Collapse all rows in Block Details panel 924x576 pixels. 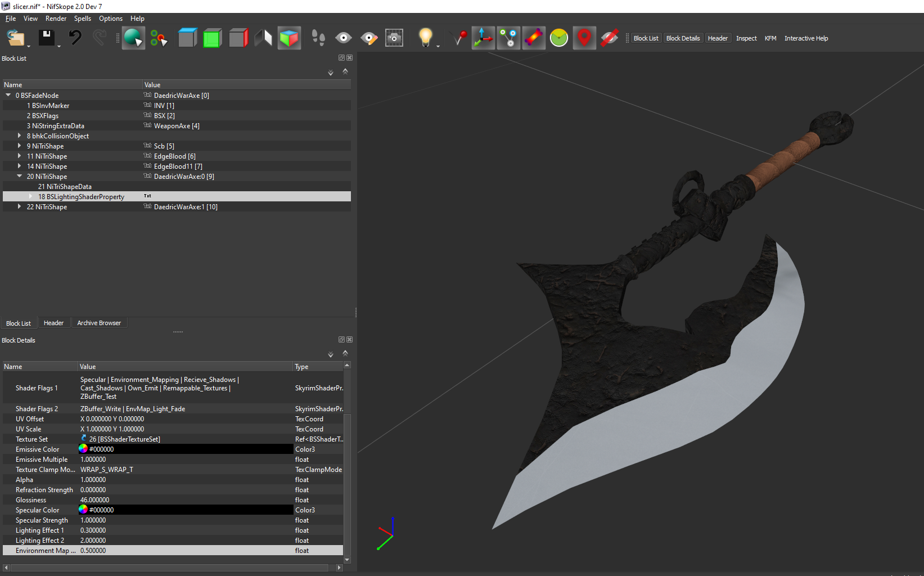345,353
